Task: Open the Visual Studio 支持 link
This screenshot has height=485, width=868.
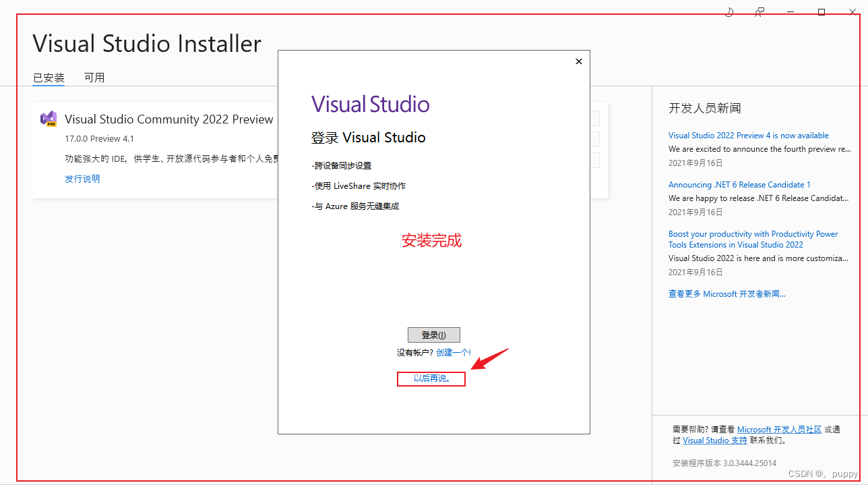Action: (x=714, y=440)
